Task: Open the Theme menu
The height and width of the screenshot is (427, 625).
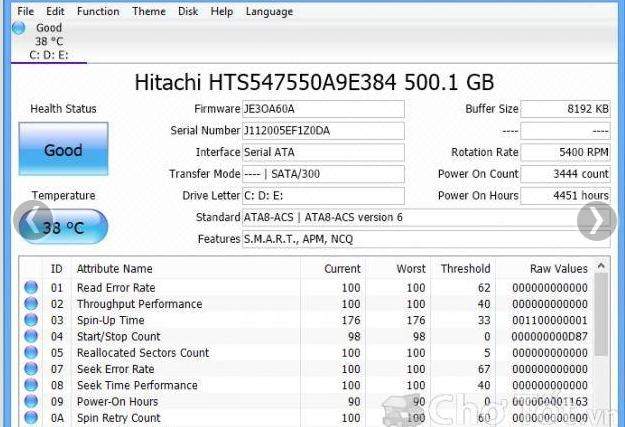Action: (x=149, y=11)
